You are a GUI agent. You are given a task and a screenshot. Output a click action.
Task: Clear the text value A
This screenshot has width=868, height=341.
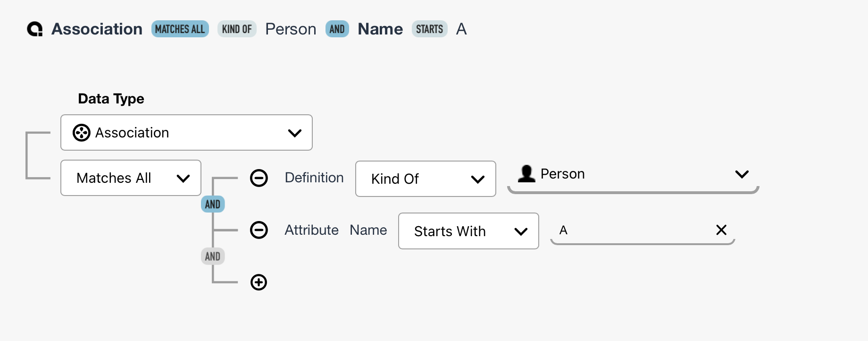pyautogui.click(x=721, y=230)
